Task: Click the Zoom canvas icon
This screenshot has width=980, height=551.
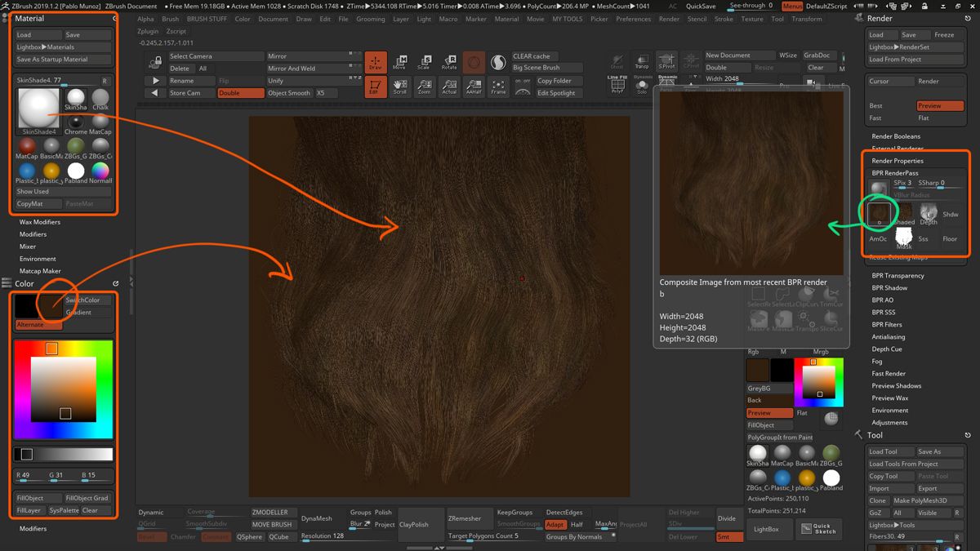Action: [x=425, y=87]
